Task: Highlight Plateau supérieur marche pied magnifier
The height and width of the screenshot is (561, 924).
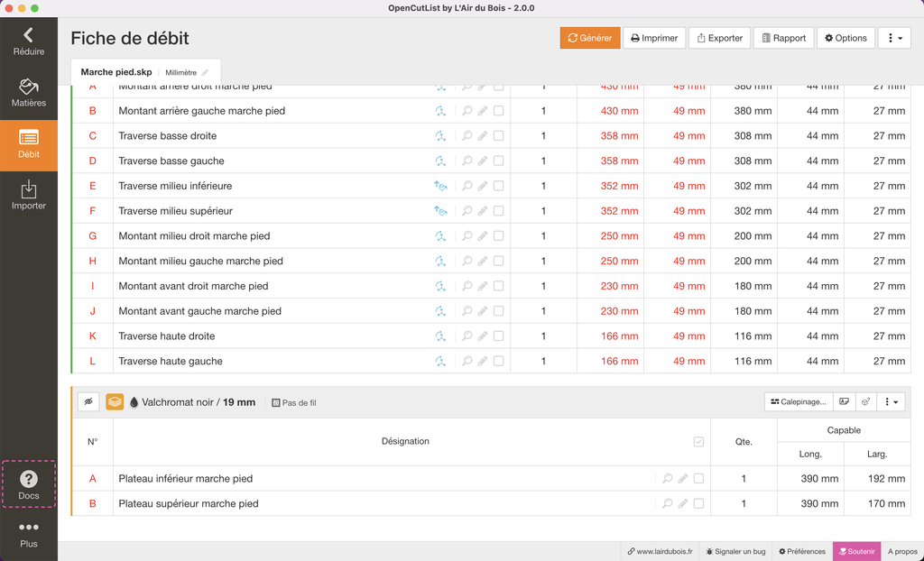Action: pyautogui.click(x=667, y=504)
